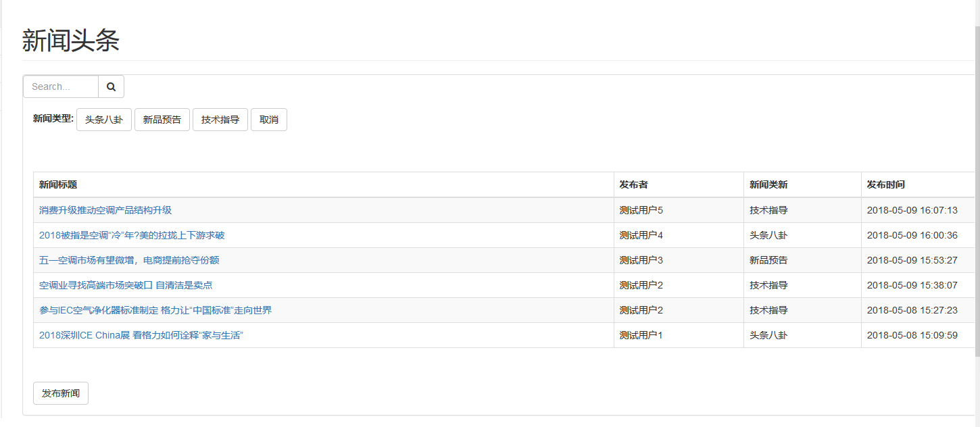Click the 发布时间 column header
The height and width of the screenshot is (427, 980).
pyautogui.click(x=886, y=184)
